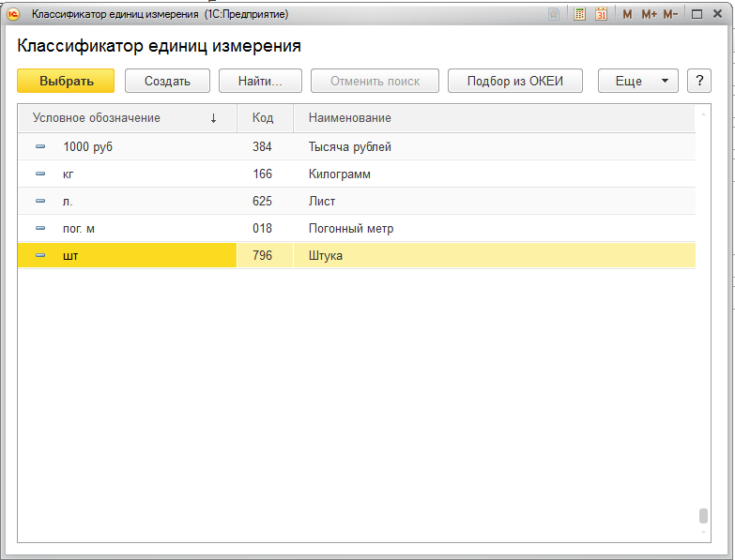Image resolution: width=735 pixels, height=560 pixels.
Task: Open the Найти... search dialog
Action: click(x=260, y=81)
